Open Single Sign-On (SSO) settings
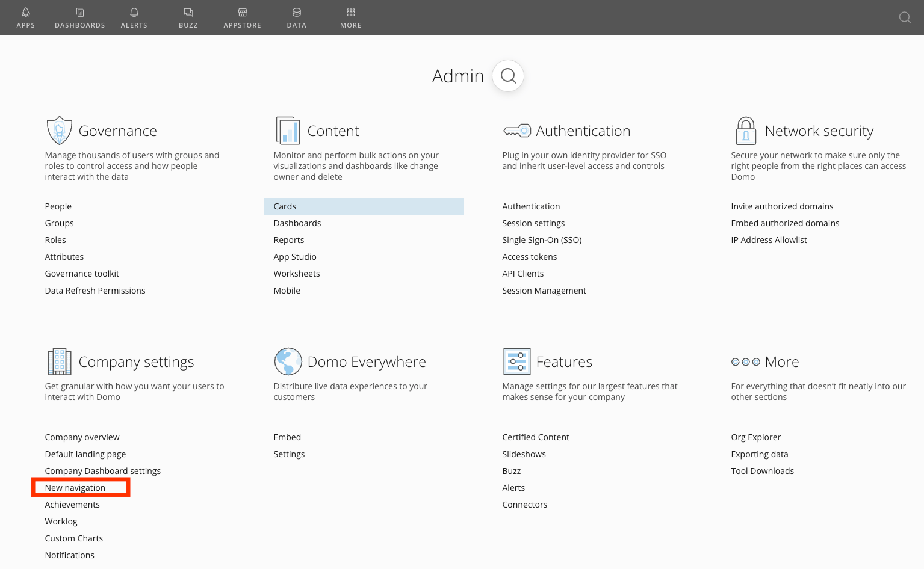The height and width of the screenshot is (569, 924). pyautogui.click(x=542, y=240)
